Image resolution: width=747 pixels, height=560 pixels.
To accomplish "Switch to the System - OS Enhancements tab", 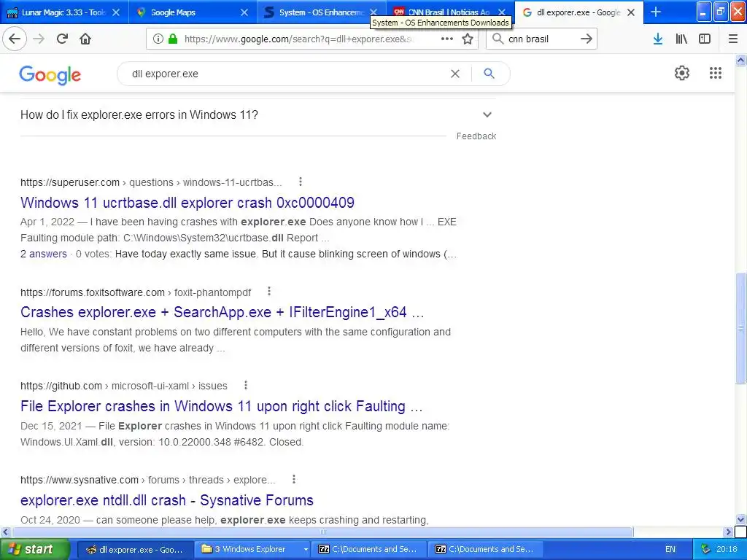I will click(321, 12).
